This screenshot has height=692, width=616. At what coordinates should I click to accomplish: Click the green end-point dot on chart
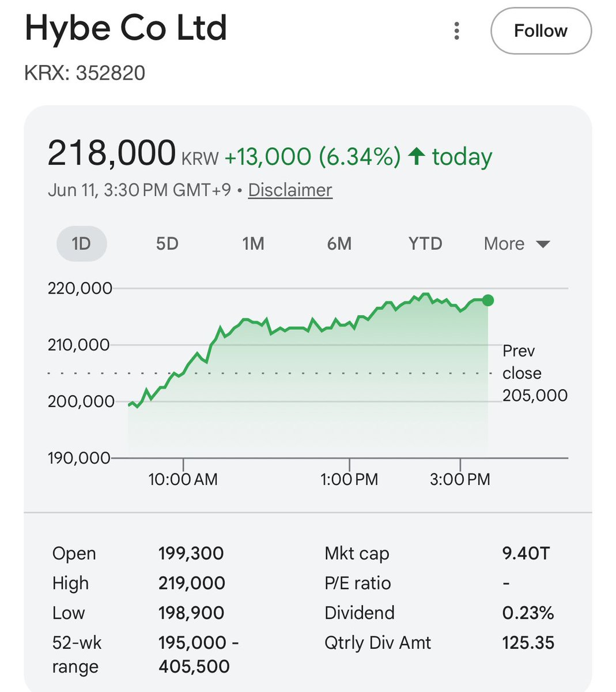[488, 300]
